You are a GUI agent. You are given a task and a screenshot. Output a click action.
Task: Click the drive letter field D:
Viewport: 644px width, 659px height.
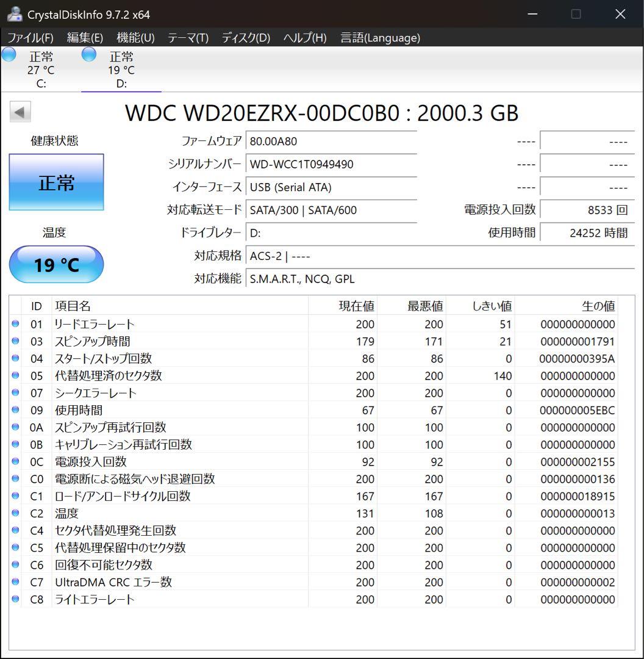tap(331, 233)
